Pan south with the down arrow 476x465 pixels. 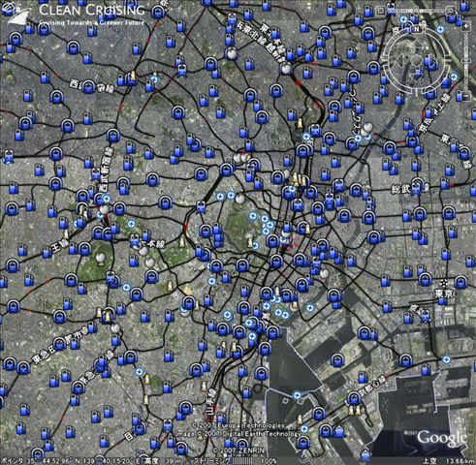(417, 77)
